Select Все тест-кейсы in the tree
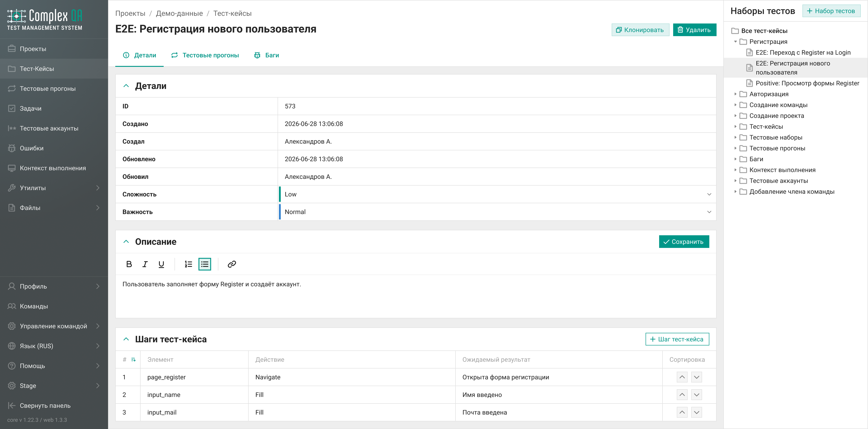The width and height of the screenshot is (868, 429). coord(764,31)
